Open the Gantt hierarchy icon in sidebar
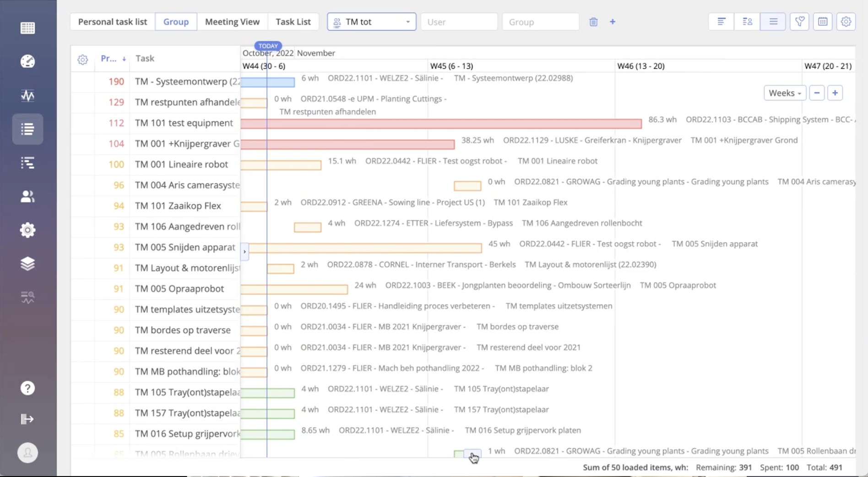 [27, 163]
